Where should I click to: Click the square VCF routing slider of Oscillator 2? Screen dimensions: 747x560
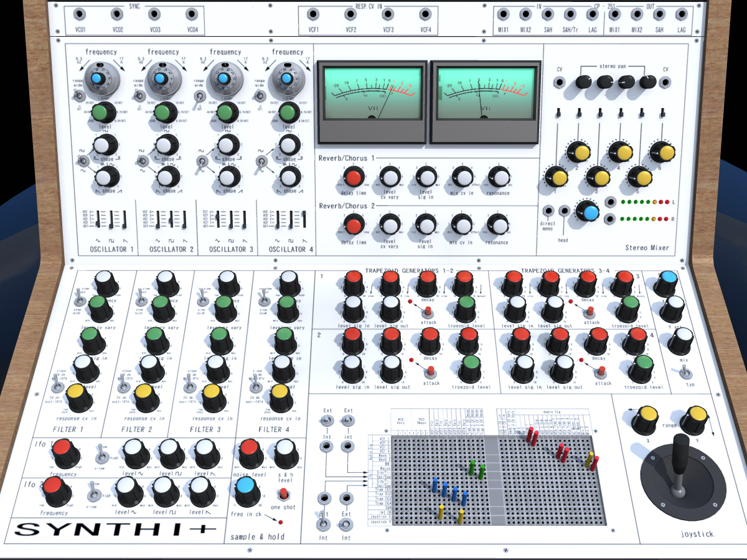point(171,220)
